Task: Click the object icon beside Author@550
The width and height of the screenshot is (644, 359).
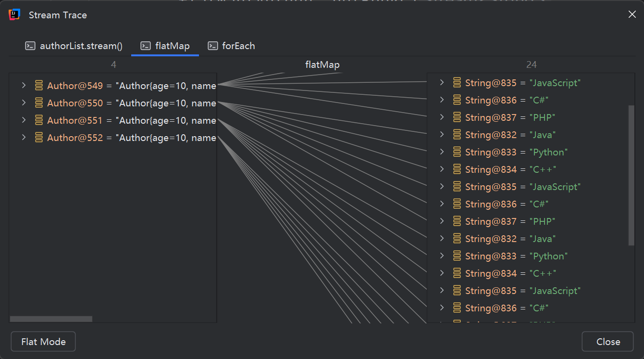Action: click(39, 103)
